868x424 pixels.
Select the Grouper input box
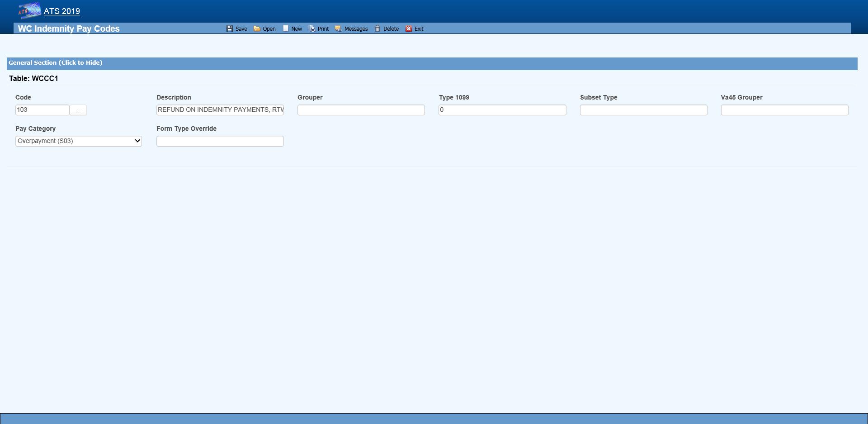coord(361,110)
